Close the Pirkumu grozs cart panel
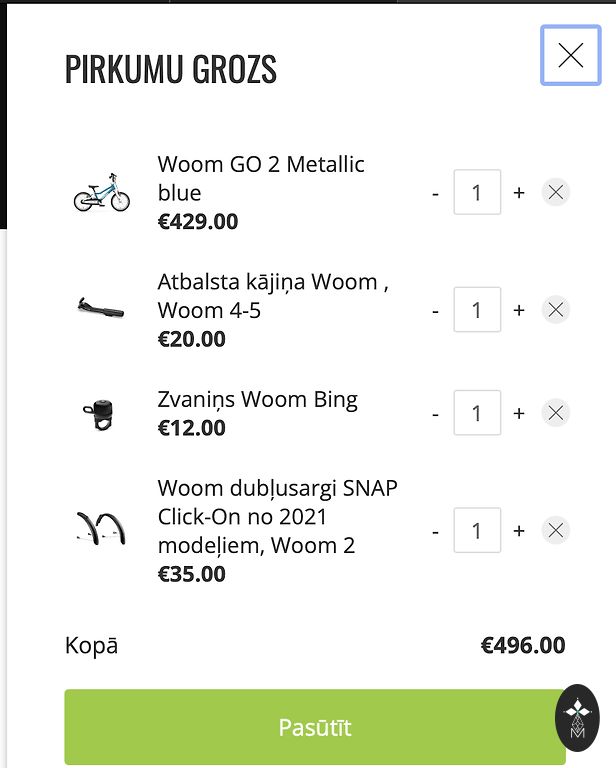The height and width of the screenshot is (768, 616). (x=571, y=55)
